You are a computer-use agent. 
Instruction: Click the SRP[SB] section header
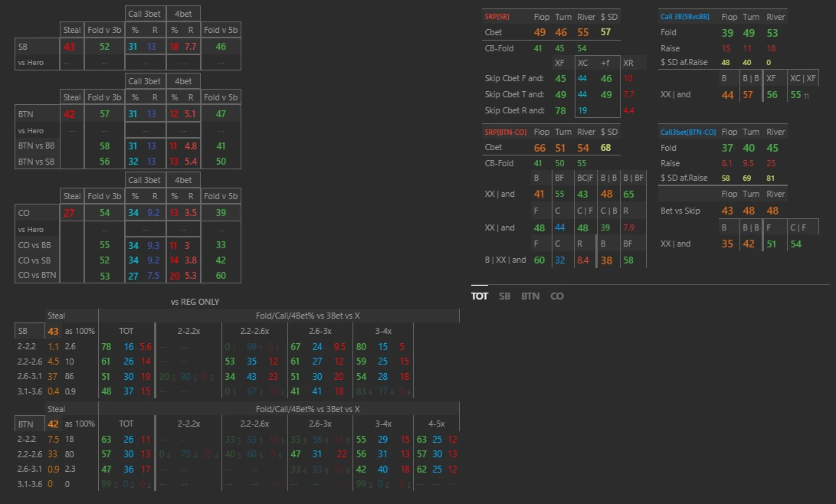point(497,17)
